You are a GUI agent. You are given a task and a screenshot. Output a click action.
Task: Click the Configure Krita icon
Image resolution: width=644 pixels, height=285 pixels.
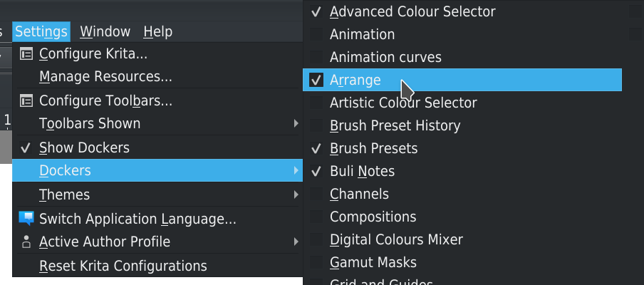[26, 54]
